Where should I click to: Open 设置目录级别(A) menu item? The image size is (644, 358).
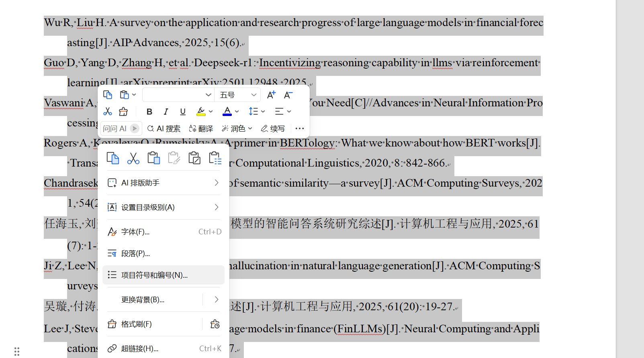(164, 207)
